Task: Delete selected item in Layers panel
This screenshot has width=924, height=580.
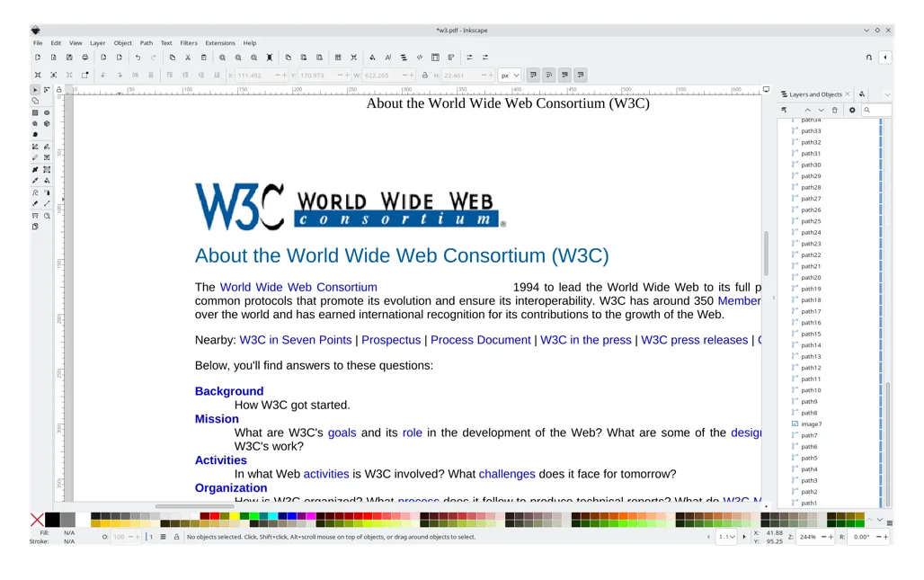Action: pyautogui.click(x=834, y=111)
